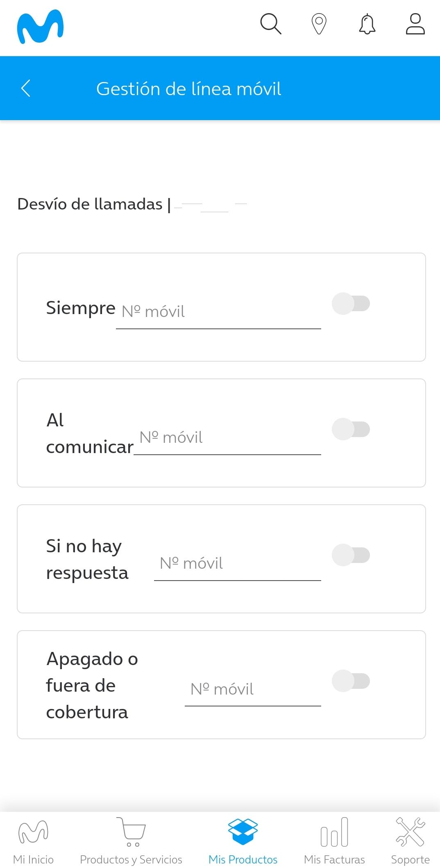Viewport: 440px width, 868px height.
Task: Tap the Movistar logo in header
Action: [x=40, y=27]
